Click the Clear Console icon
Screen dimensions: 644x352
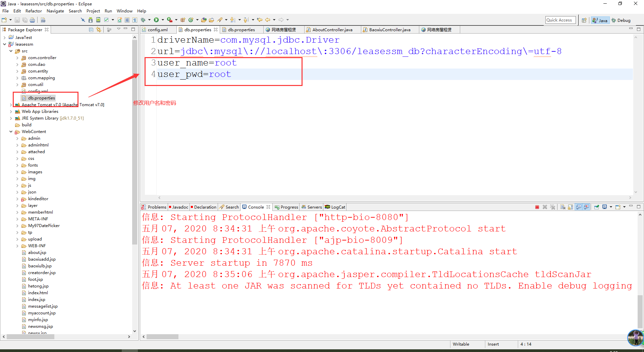[x=563, y=207]
